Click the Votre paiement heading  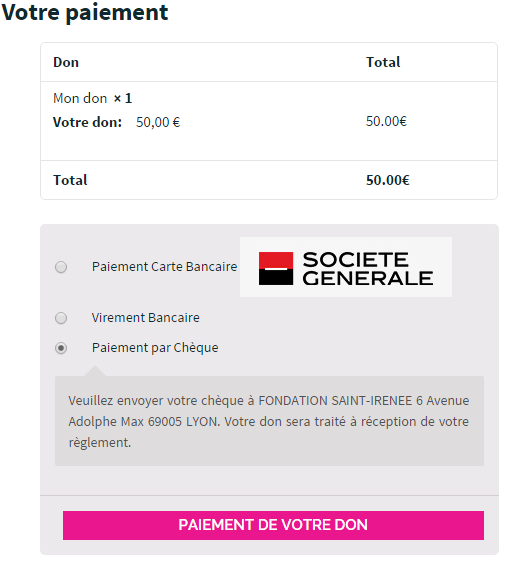tap(85, 13)
